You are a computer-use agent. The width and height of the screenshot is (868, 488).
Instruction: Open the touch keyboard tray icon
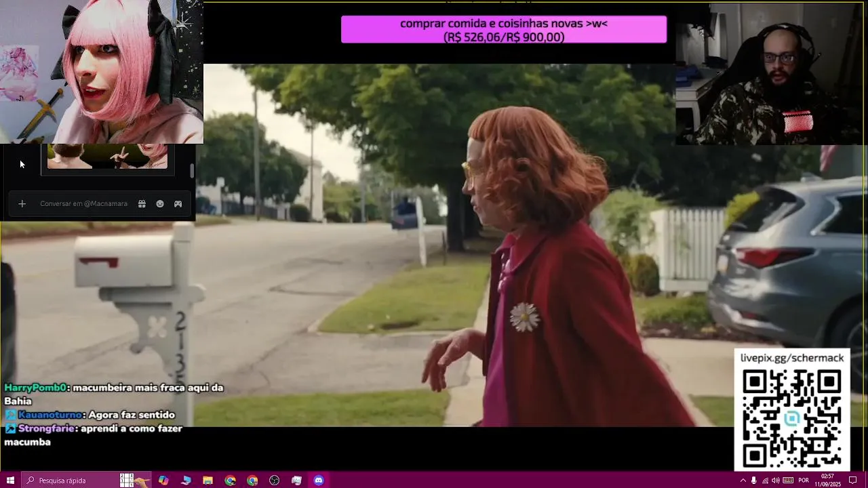pos(788,481)
